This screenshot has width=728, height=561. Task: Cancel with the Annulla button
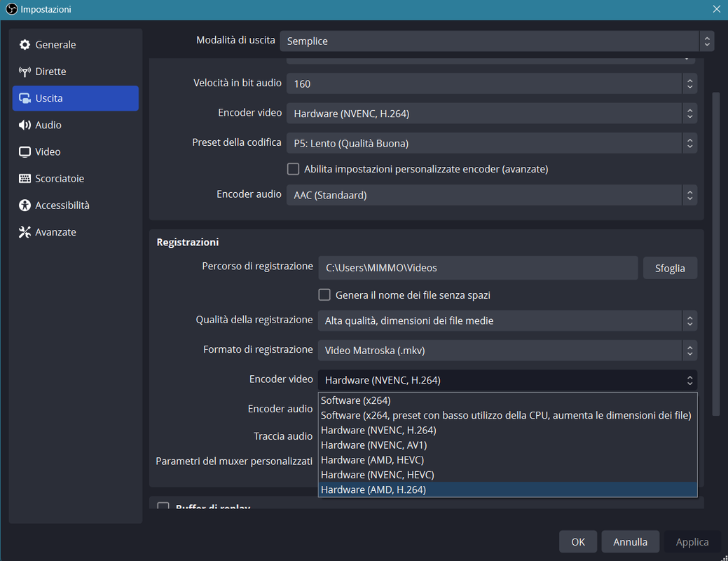pyautogui.click(x=630, y=542)
